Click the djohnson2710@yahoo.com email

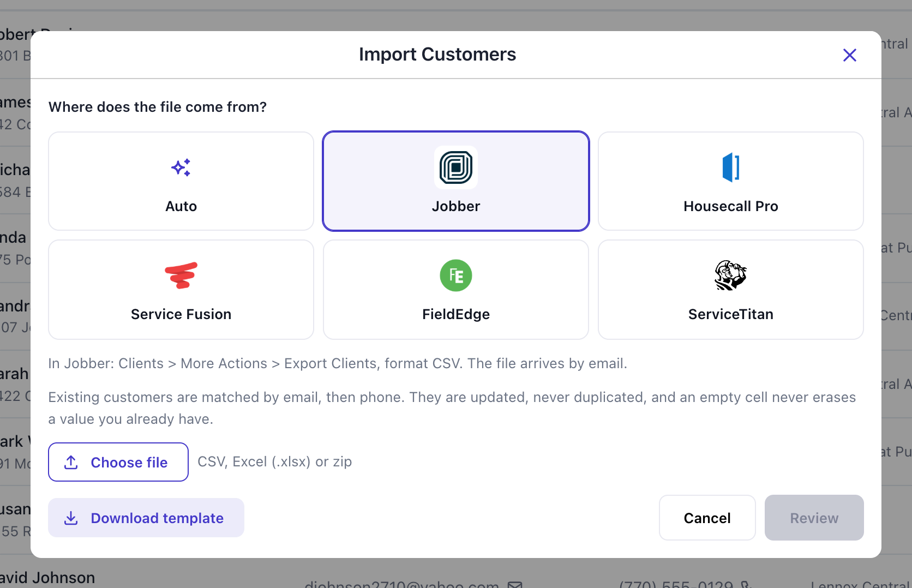[402, 584]
